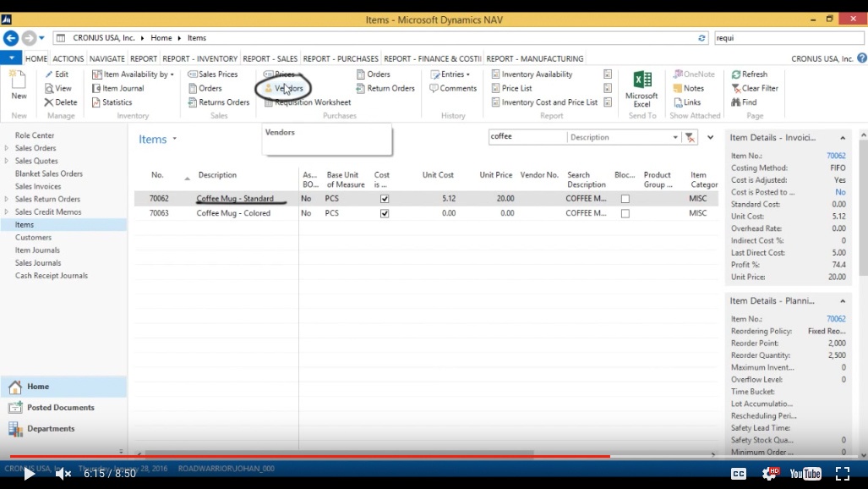Viewport: 868px width, 489px height.
Task: Open item Comments
Action: coord(453,88)
